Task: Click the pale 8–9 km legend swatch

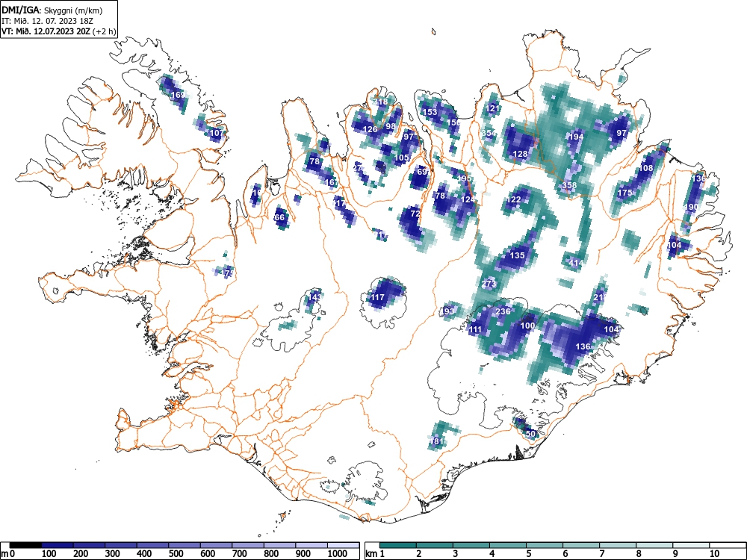Action: pos(654,545)
